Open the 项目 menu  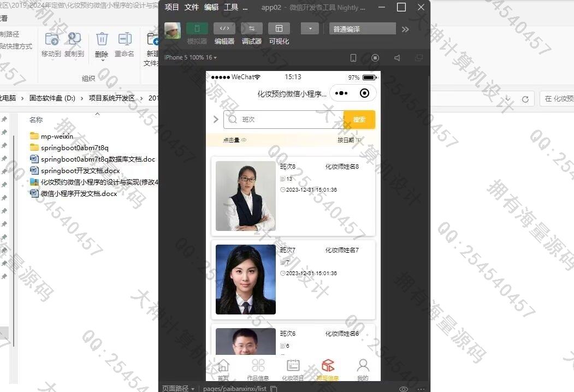[171, 7]
